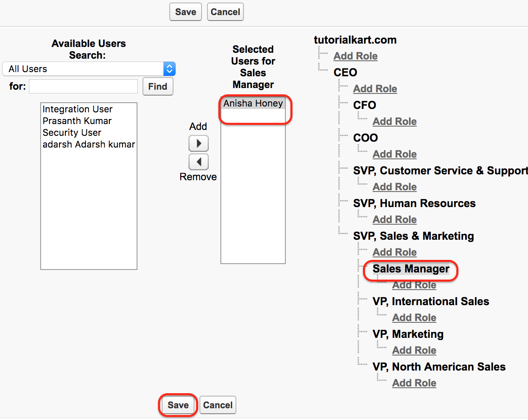Focus the 'for:' search input field

83,86
